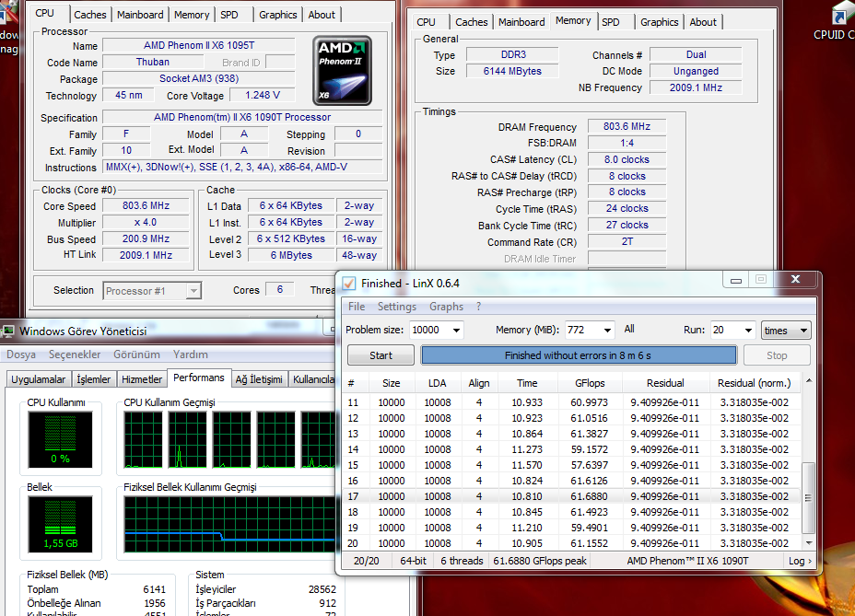This screenshot has width=855, height=616.
Task: Open the Yardım menu in Task Manager
Action: pos(191,354)
